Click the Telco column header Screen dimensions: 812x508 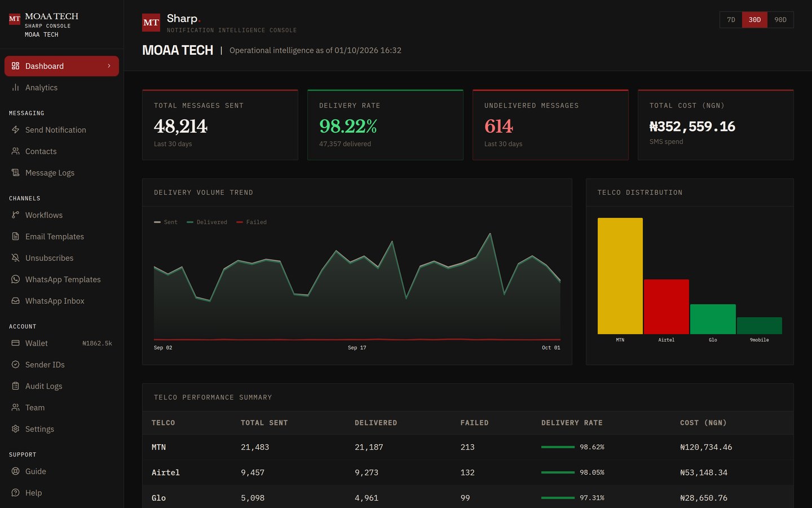[164, 423]
